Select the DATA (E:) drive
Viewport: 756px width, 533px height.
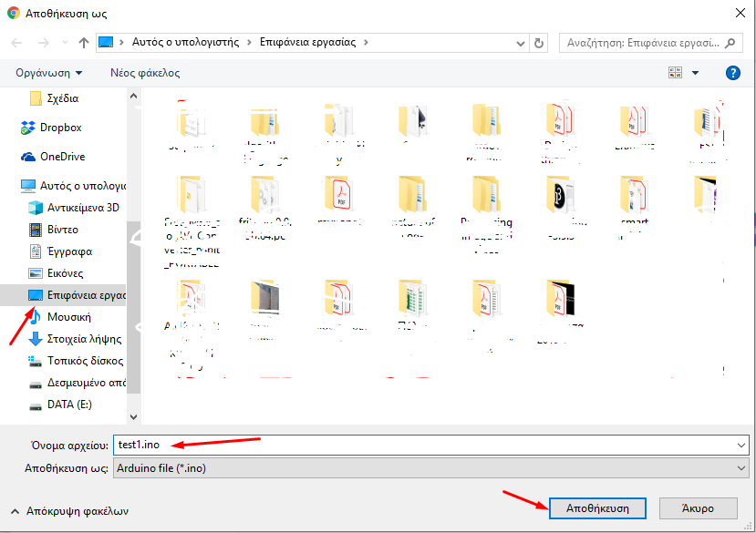point(69,405)
